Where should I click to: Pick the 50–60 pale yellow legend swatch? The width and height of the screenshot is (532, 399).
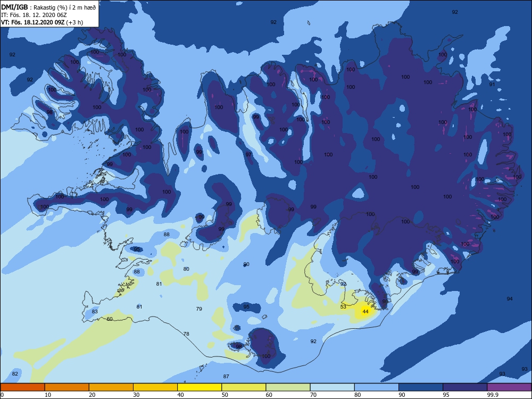pos(244,387)
